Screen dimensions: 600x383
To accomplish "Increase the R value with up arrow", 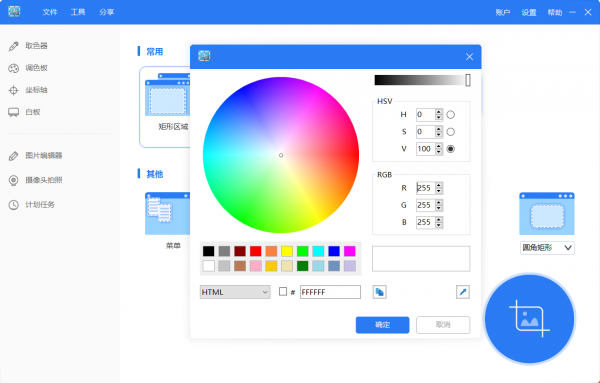I will [439, 185].
